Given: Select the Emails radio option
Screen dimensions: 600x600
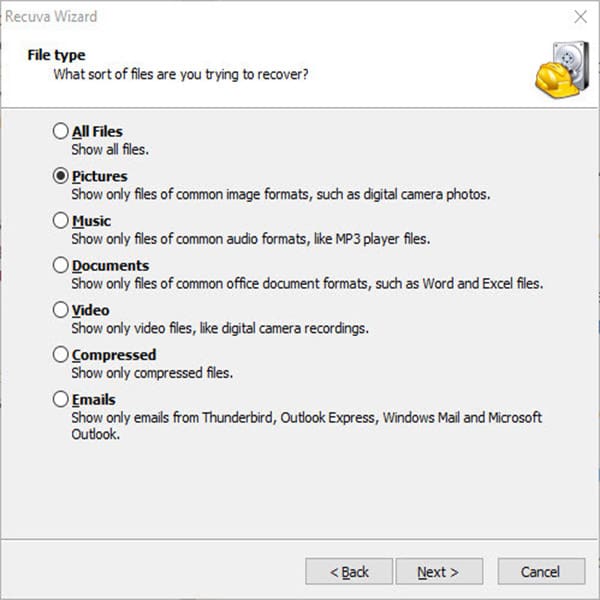Looking at the screenshot, I should [x=60, y=400].
